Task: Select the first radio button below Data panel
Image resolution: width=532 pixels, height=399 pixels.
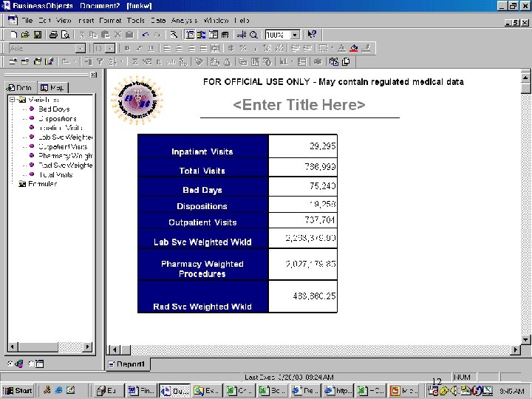Action: 10,364
